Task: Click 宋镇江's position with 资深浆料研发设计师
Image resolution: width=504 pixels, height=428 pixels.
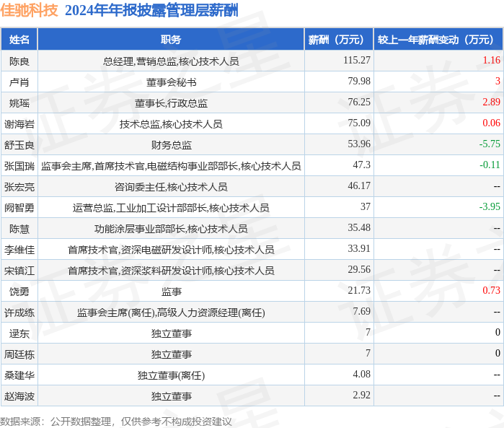Action: (x=171, y=271)
